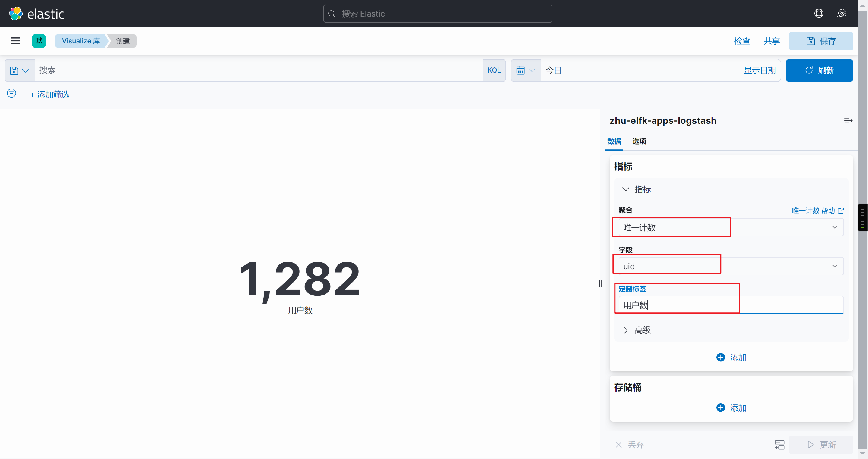868x459 pixels.
Task: Click the 今日 date range
Action: [553, 70]
